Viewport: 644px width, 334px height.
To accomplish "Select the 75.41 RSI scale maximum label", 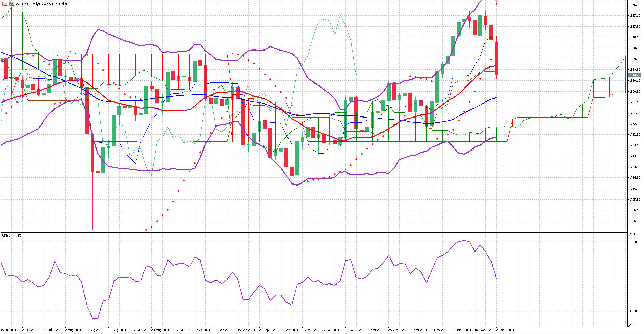I will pyautogui.click(x=633, y=234).
